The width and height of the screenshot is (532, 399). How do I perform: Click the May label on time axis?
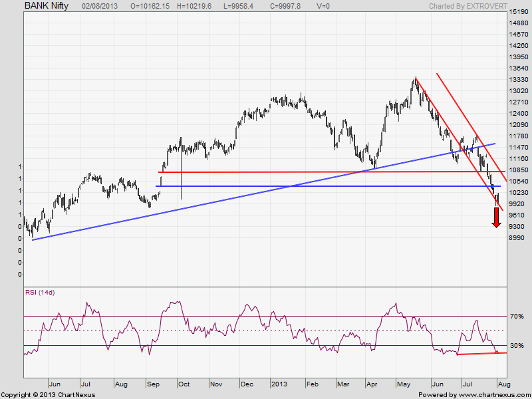pyautogui.click(x=404, y=384)
